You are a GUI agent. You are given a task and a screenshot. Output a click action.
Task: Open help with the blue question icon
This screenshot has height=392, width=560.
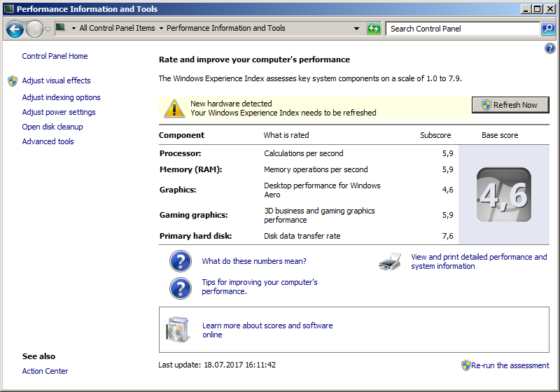click(x=550, y=48)
